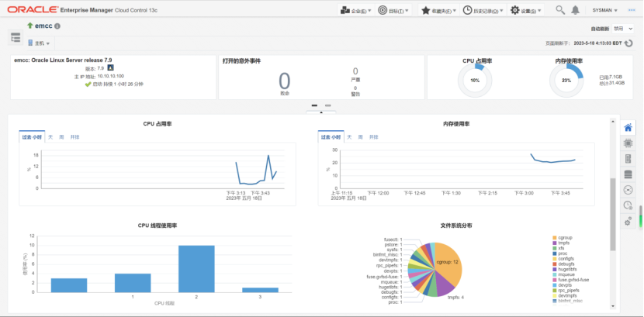The width and height of the screenshot is (644, 317).
Task: Open the auto-refresh (自动刷新) dropdown
Action: (622, 29)
